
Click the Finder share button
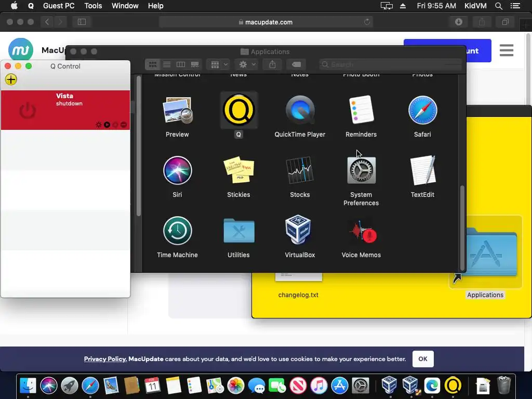[272, 64]
